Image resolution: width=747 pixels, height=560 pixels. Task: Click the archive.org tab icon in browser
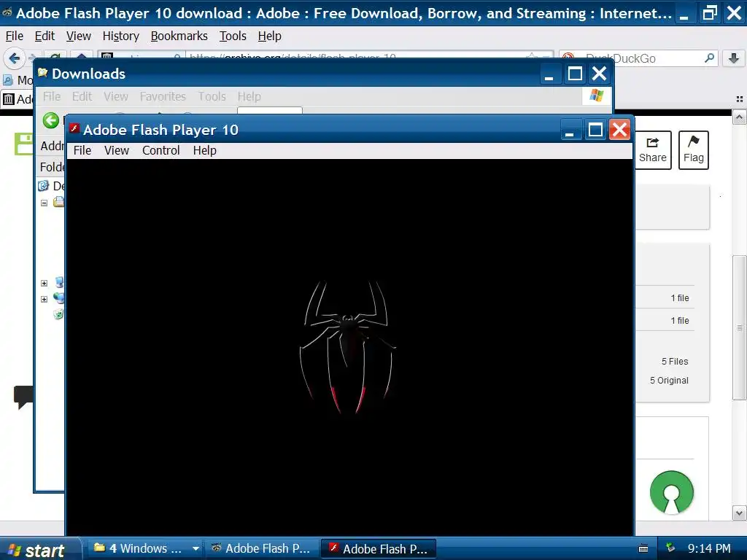tap(9, 99)
